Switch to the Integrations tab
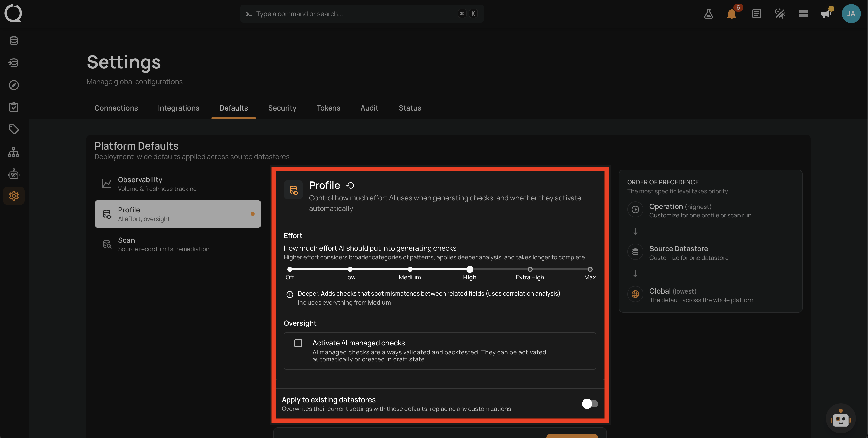 pyautogui.click(x=179, y=108)
